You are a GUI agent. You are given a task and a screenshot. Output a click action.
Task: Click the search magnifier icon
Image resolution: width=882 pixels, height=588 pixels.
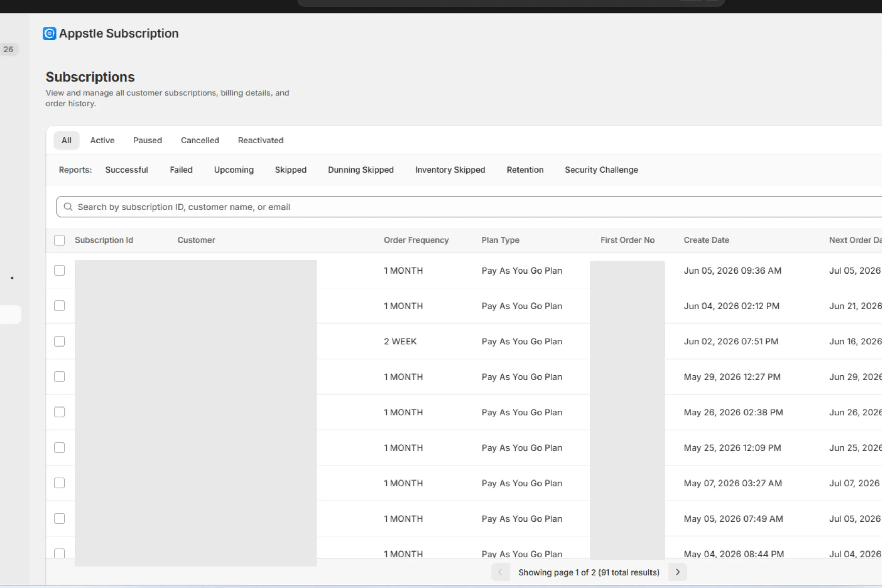tap(68, 207)
